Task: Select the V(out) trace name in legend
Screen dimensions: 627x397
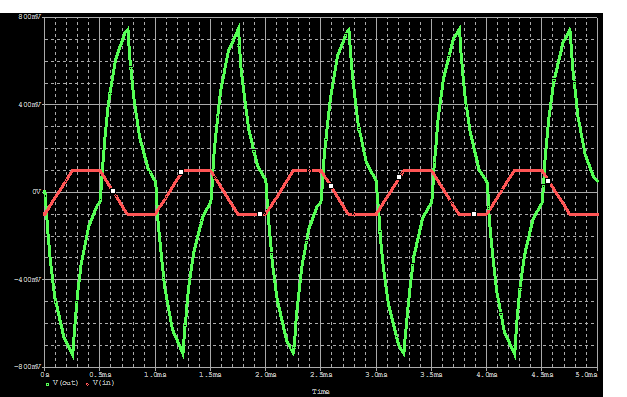Action: pos(66,383)
